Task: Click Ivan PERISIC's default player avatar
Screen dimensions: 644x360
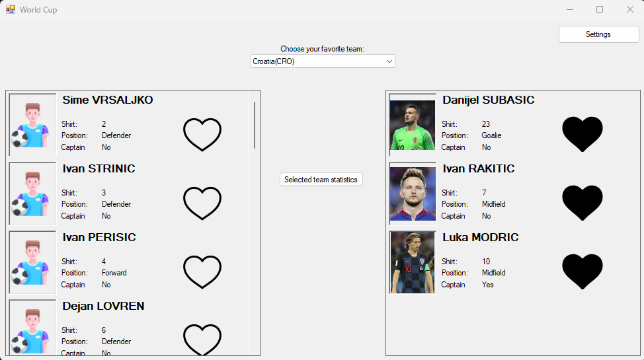Action: (32, 262)
